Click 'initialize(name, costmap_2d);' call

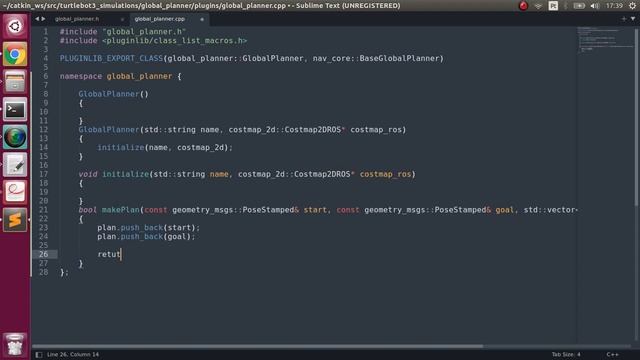click(165, 147)
